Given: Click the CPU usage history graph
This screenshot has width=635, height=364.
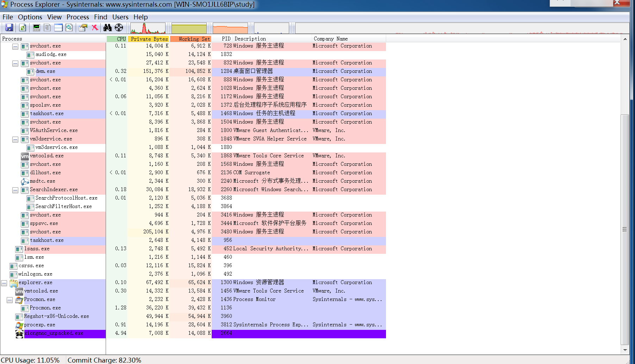Looking at the screenshot, I should click(x=148, y=28).
